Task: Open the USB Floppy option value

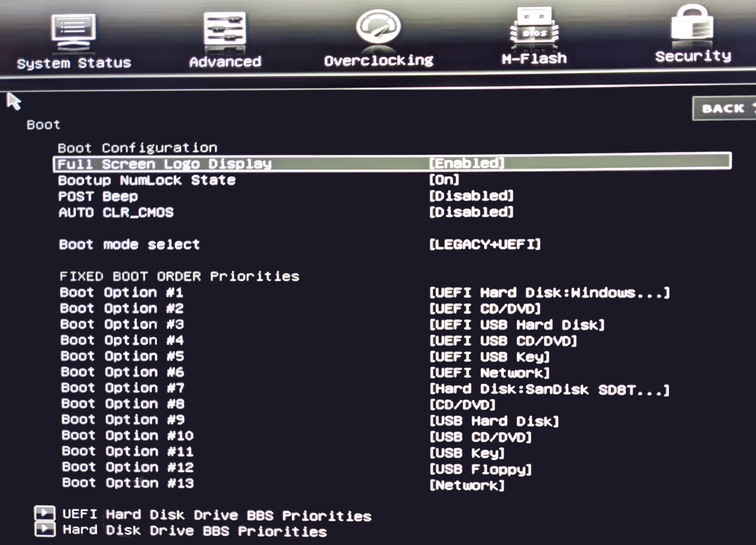Action: tap(480, 469)
